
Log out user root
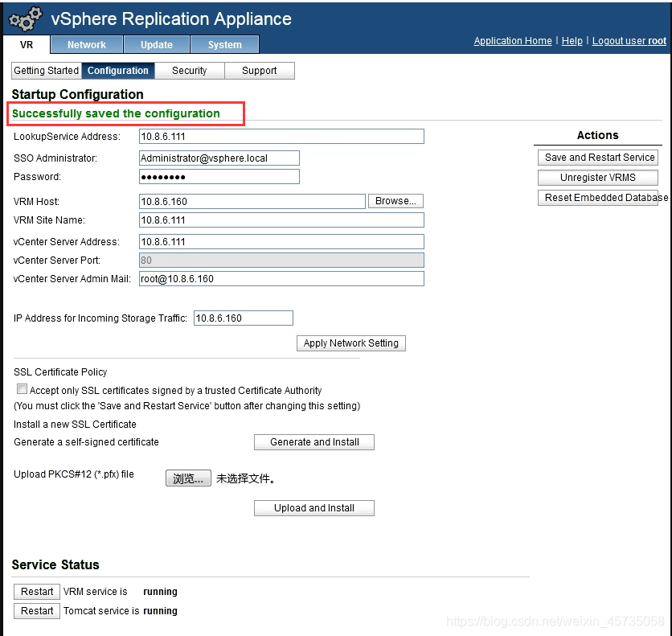[x=629, y=41]
